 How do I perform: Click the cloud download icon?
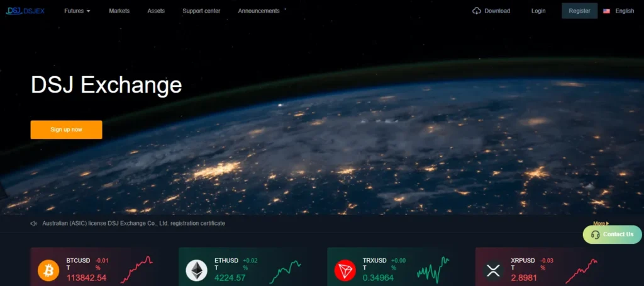477,11
